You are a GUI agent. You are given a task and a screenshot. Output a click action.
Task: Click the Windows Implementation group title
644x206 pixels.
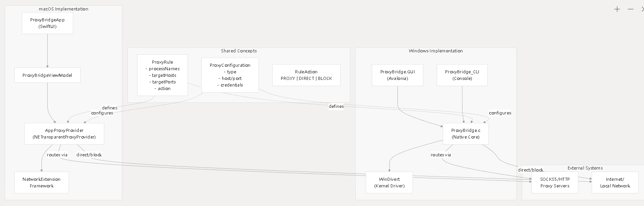[435, 51]
